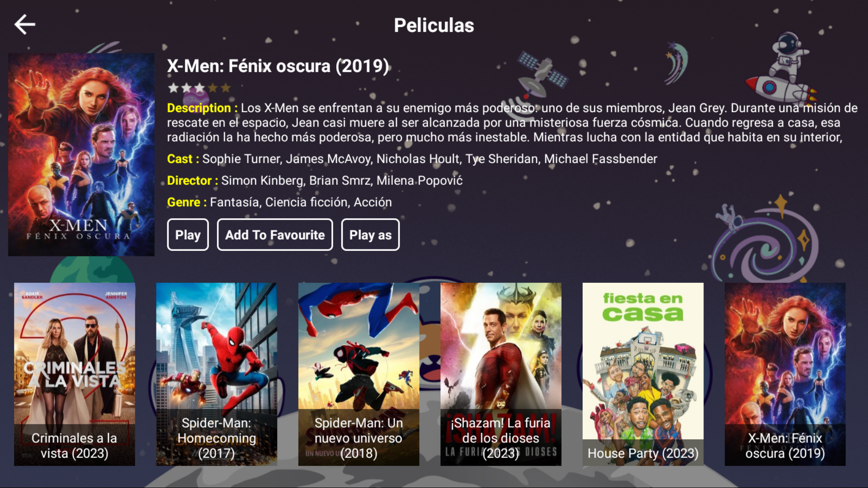This screenshot has width=868, height=488.
Task: Select Spider-Man: Homecoming (2017) thumbnail
Action: pos(217,374)
